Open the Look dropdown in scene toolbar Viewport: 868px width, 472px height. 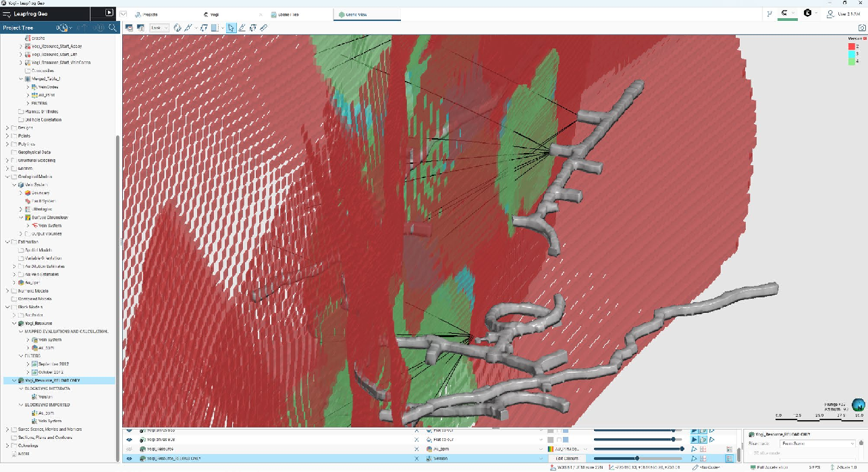[x=159, y=28]
